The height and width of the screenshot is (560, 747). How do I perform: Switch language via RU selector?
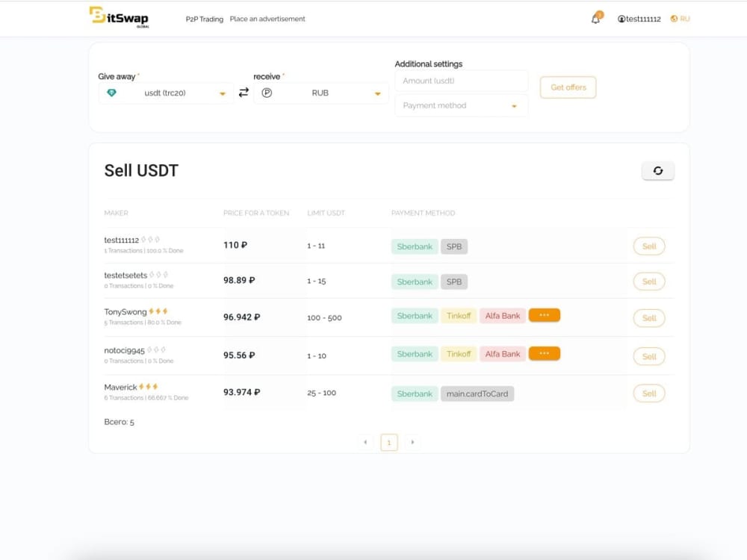pos(681,19)
